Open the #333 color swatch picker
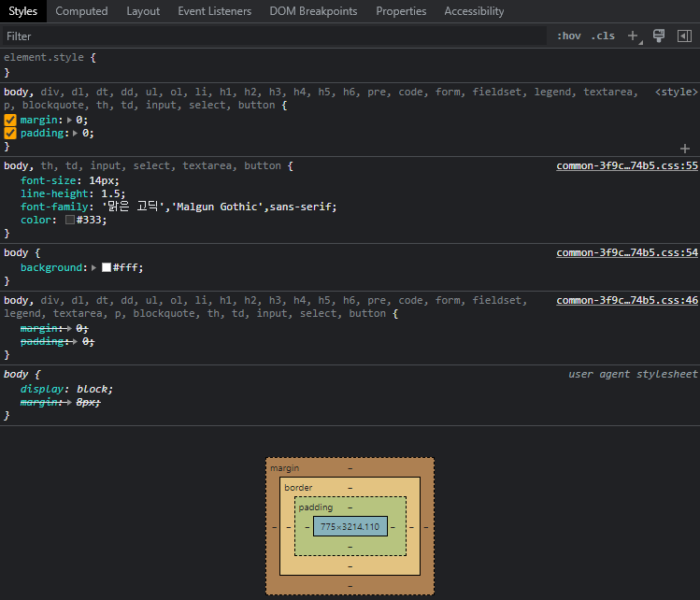The width and height of the screenshot is (700, 600). click(x=70, y=220)
